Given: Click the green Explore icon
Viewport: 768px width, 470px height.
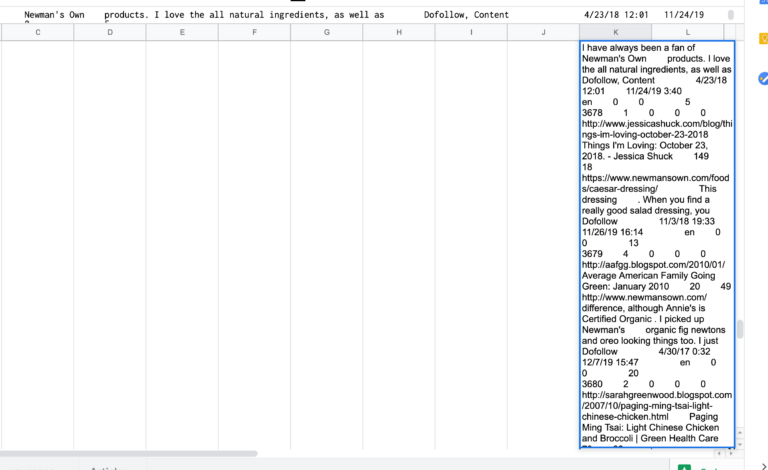Looking at the screenshot, I should (685, 466).
